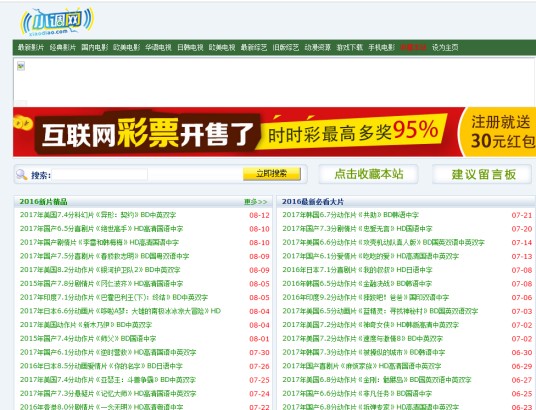This screenshot has height=410, width=536.
Task: Open movie 《巴霍巴利王(下)：终结》 link
Action: pyautogui.click(x=114, y=297)
